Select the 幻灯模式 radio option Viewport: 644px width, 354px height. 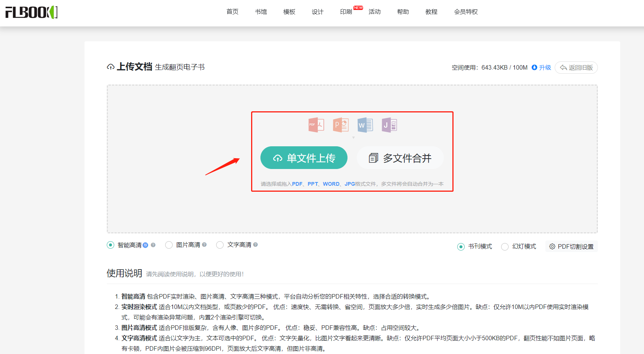505,247
